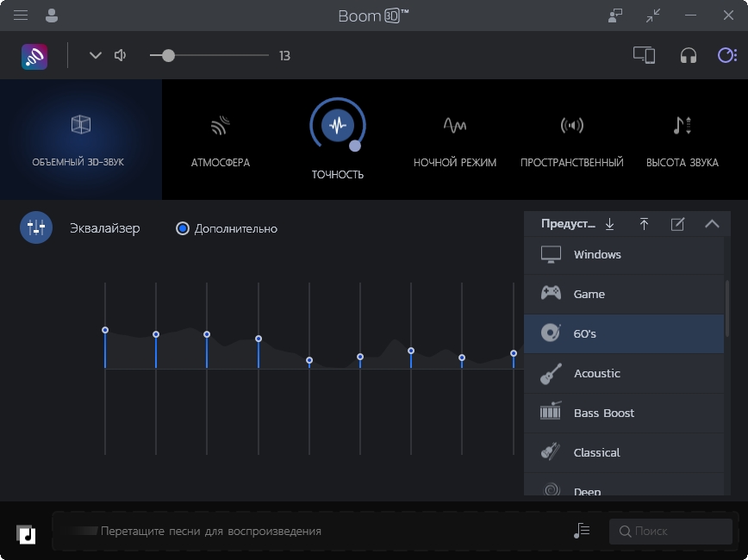Switch to compact mini mode
Viewport: 748px width, 560px height.
[x=653, y=16]
